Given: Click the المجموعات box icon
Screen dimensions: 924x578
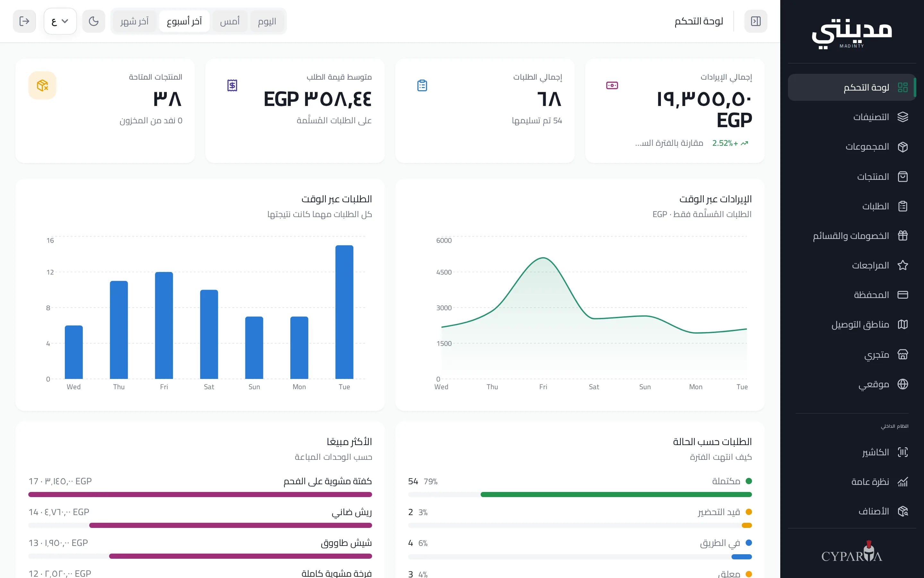Looking at the screenshot, I should tap(902, 147).
